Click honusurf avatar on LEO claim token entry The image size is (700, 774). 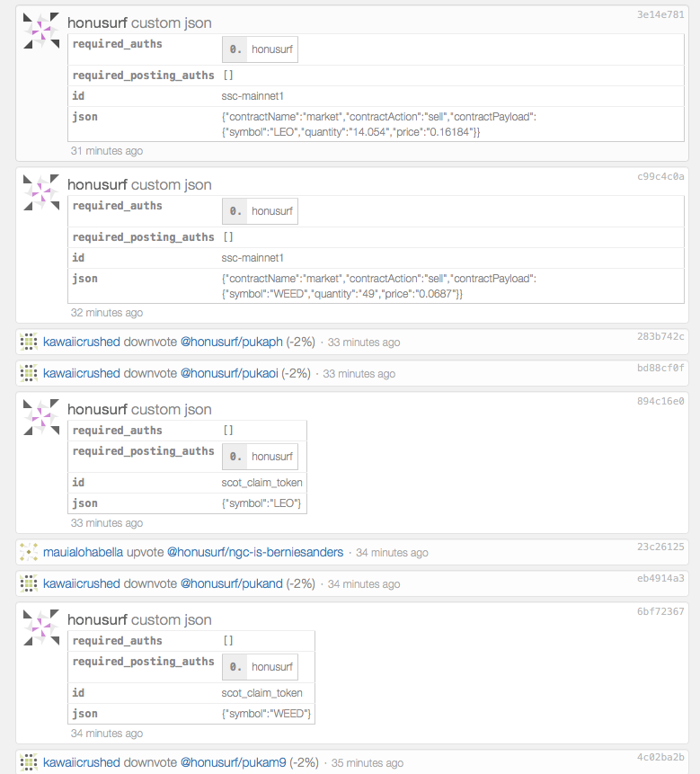coord(41,418)
